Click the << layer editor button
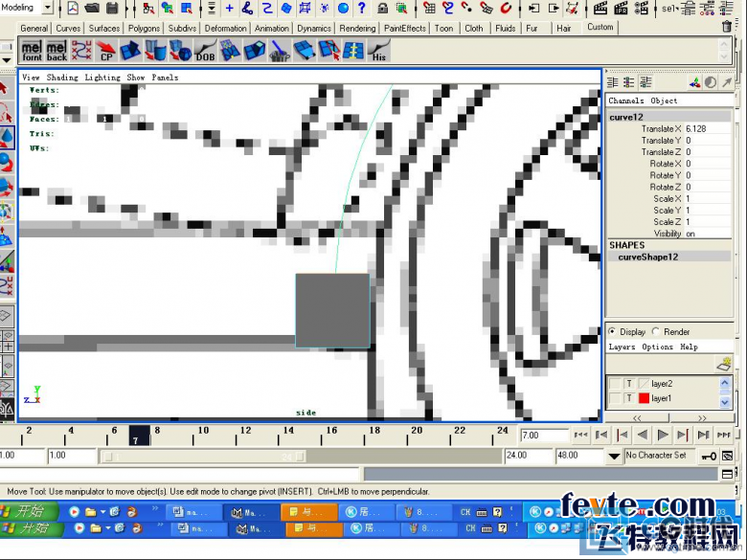The image size is (747, 560). click(637, 418)
